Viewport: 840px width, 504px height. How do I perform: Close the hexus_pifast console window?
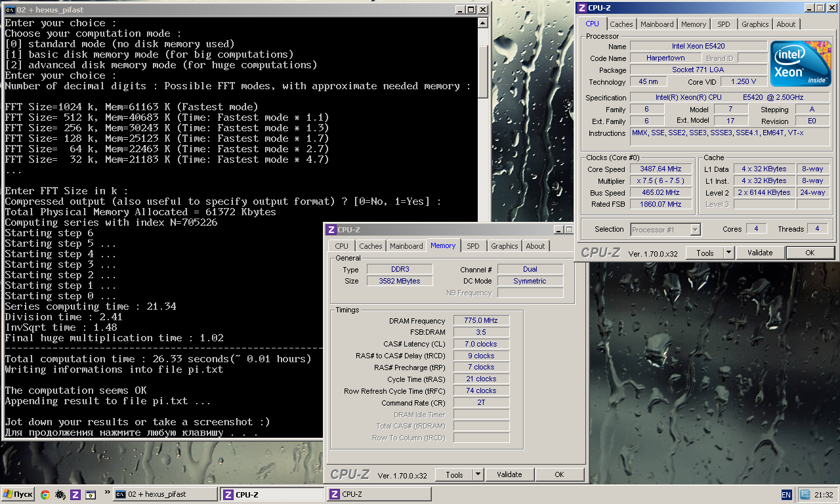[x=483, y=10]
